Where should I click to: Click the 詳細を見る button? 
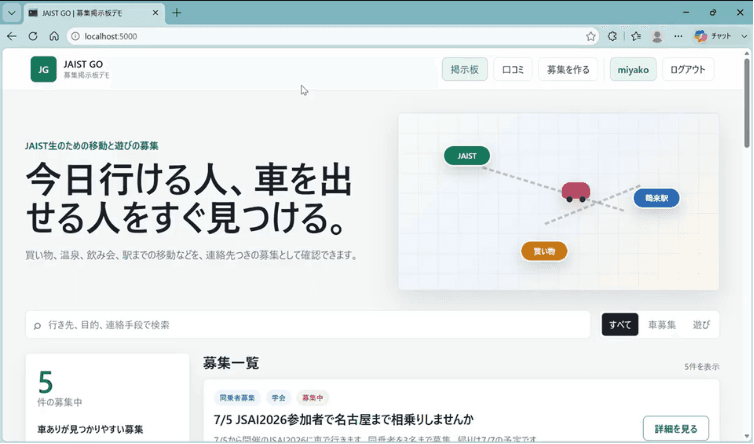676,429
